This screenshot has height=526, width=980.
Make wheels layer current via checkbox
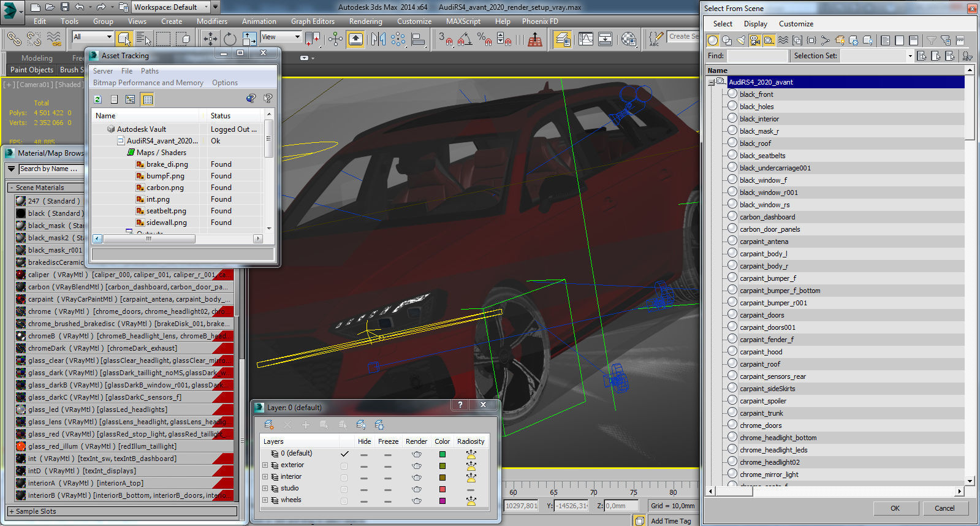click(344, 501)
